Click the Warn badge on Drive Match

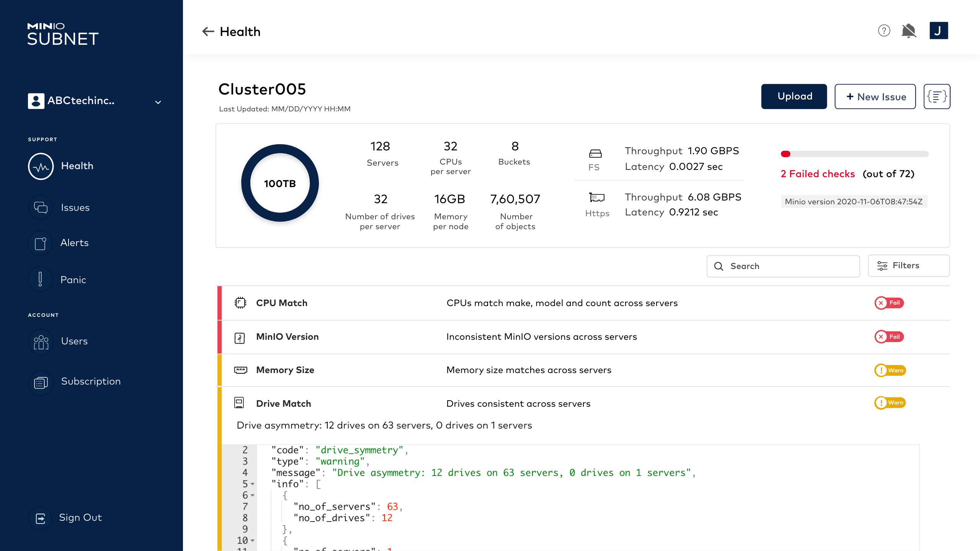coord(890,403)
